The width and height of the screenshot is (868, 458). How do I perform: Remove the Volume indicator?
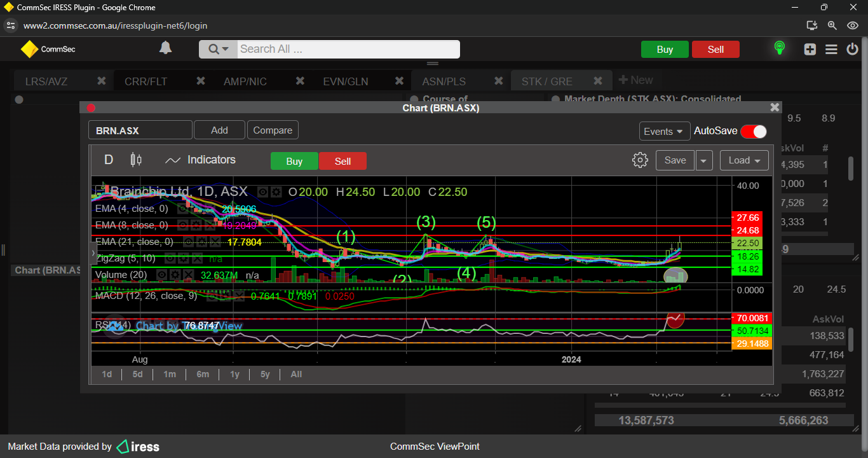tap(189, 275)
